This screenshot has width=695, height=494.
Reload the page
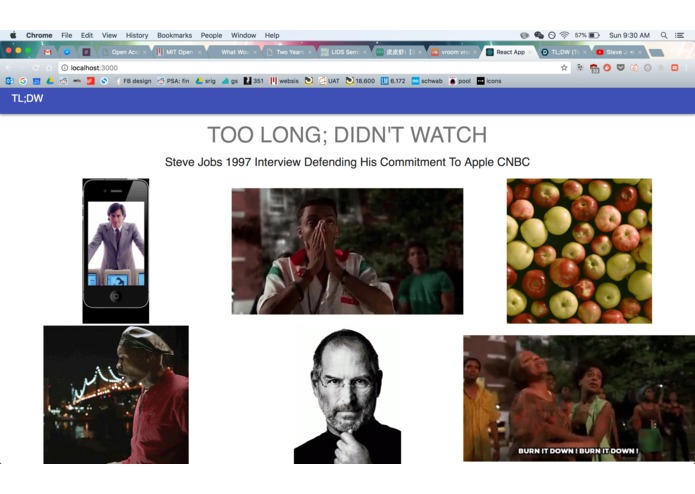point(36,67)
